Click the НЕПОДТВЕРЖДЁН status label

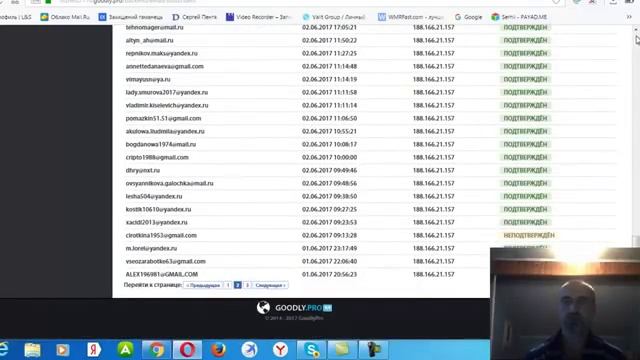529,236
